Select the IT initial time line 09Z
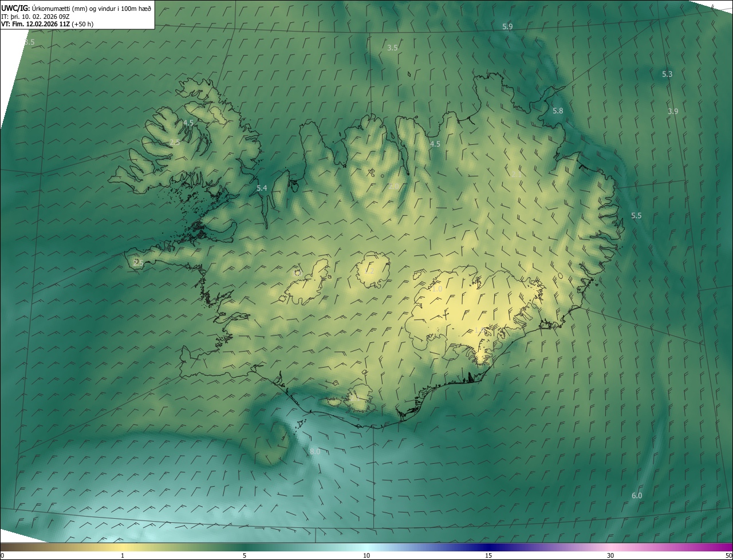This screenshot has width=733, height=560. tap(34, 17)
